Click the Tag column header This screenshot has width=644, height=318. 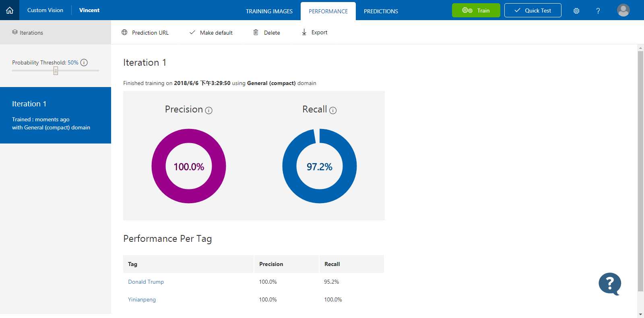pos(188,264)
